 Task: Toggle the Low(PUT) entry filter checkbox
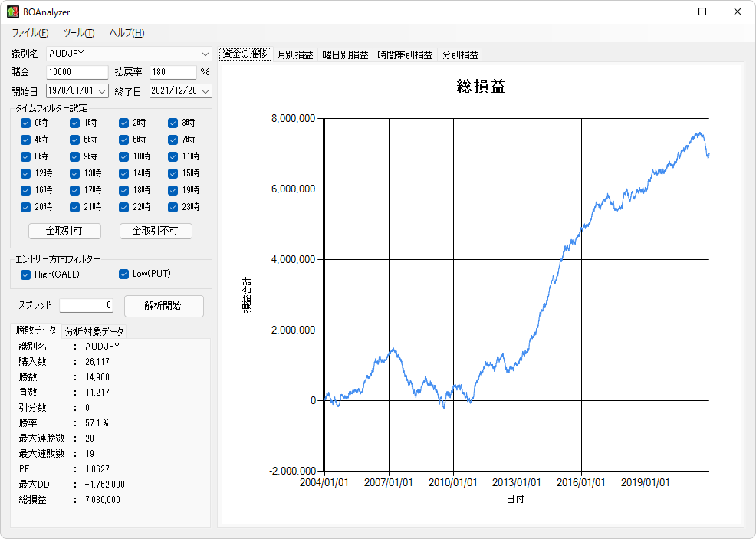(x=124, y=274)
